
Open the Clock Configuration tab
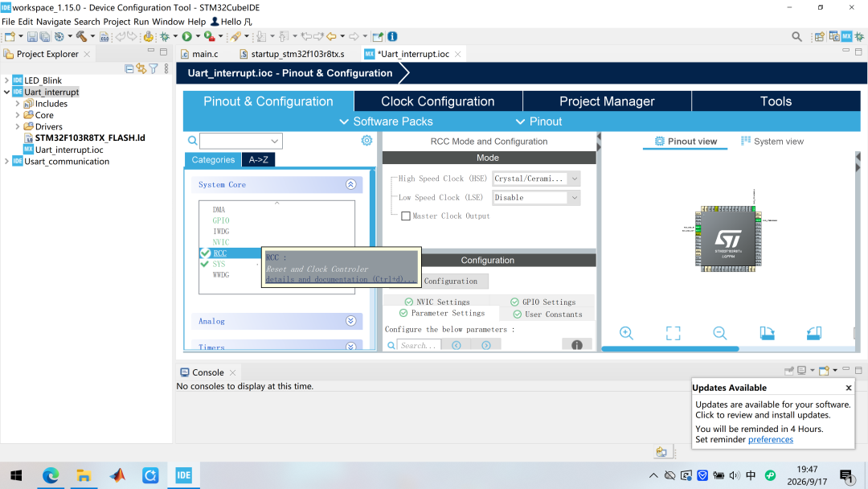click(438, 101)
